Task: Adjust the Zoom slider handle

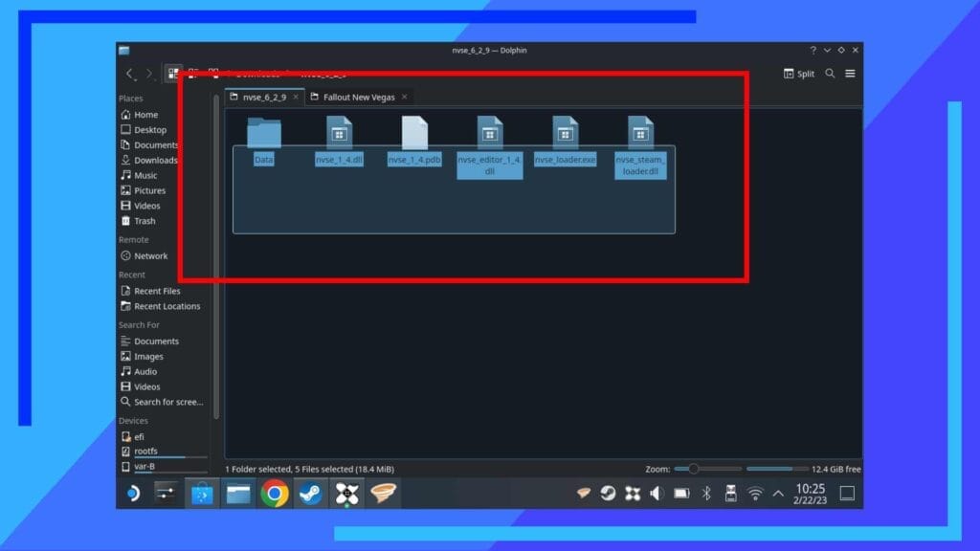Action: 693,469
